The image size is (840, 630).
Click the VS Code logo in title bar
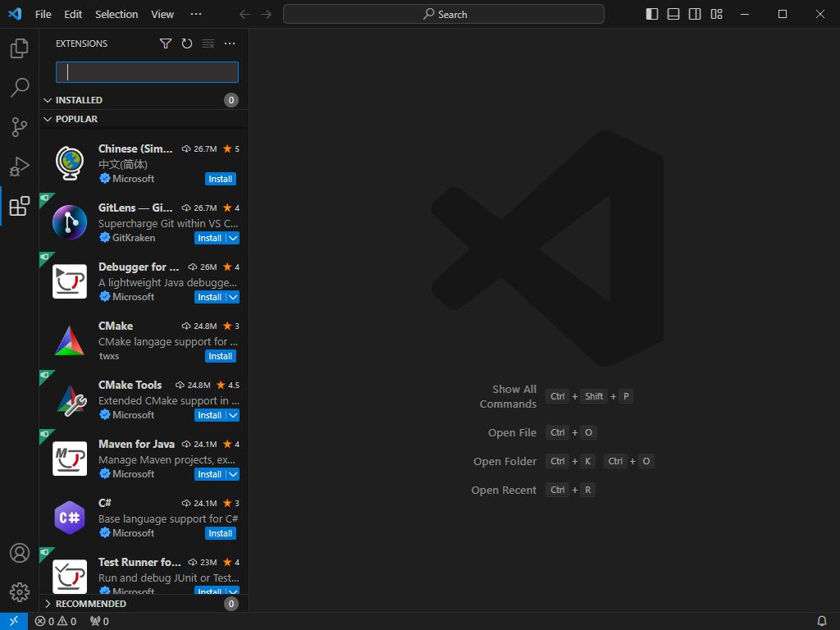15,14
